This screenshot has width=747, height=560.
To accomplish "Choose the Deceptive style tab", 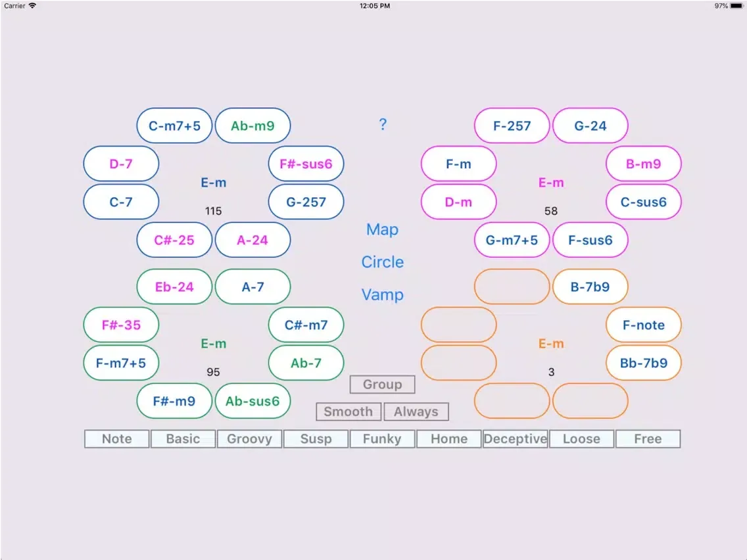I will 515,438.
